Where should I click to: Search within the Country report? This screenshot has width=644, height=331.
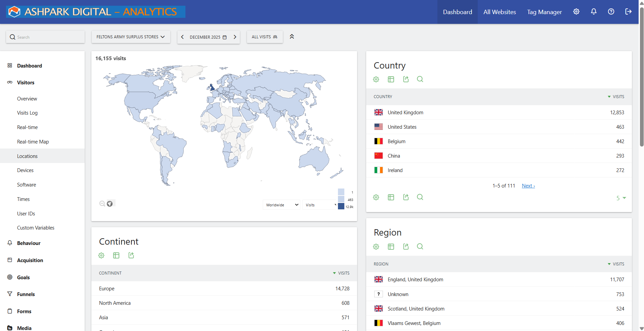[x=420, y=79]
